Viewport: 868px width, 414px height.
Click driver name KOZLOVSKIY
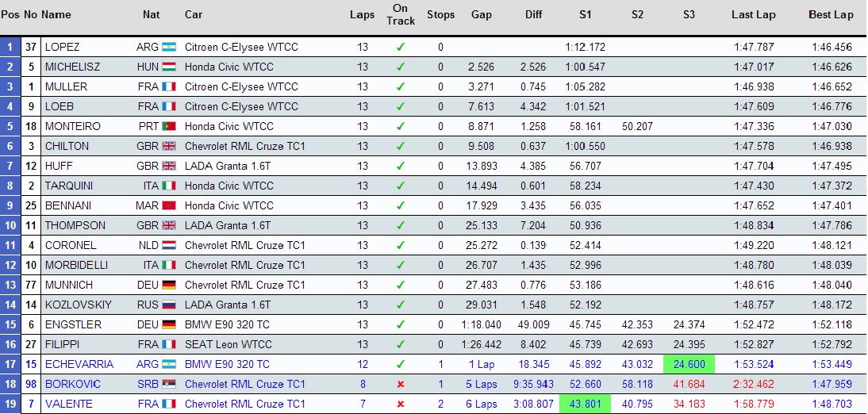[x=78, y=305]
